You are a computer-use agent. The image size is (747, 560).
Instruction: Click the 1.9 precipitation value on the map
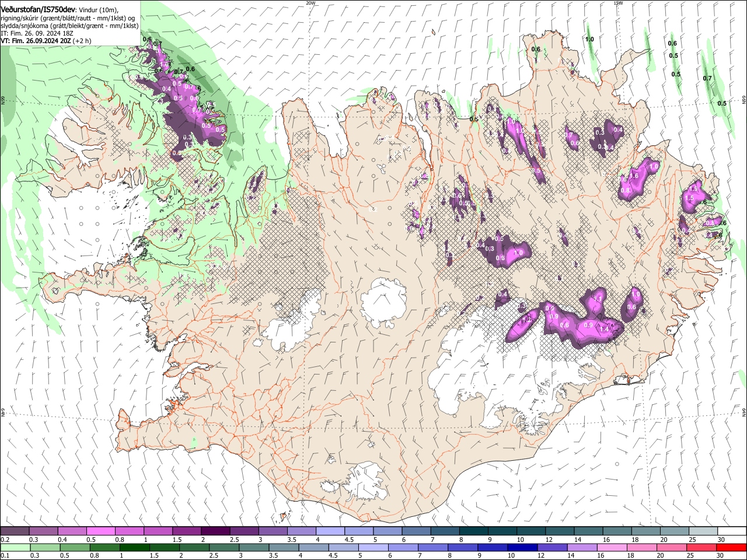click(x=694, y=189)
